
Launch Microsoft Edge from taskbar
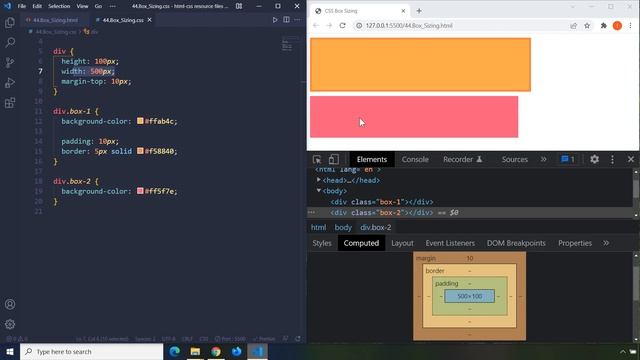tap(175, 351)
